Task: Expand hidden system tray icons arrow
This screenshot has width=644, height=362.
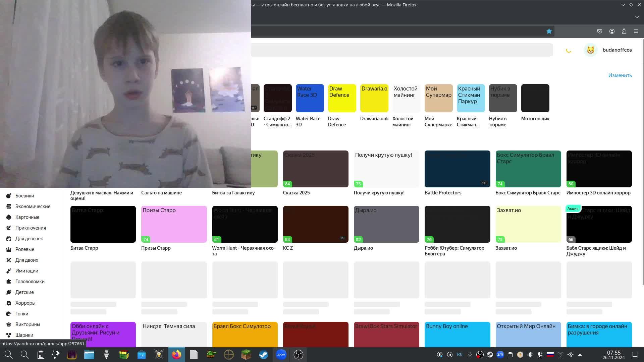Action: click(580, 355)
